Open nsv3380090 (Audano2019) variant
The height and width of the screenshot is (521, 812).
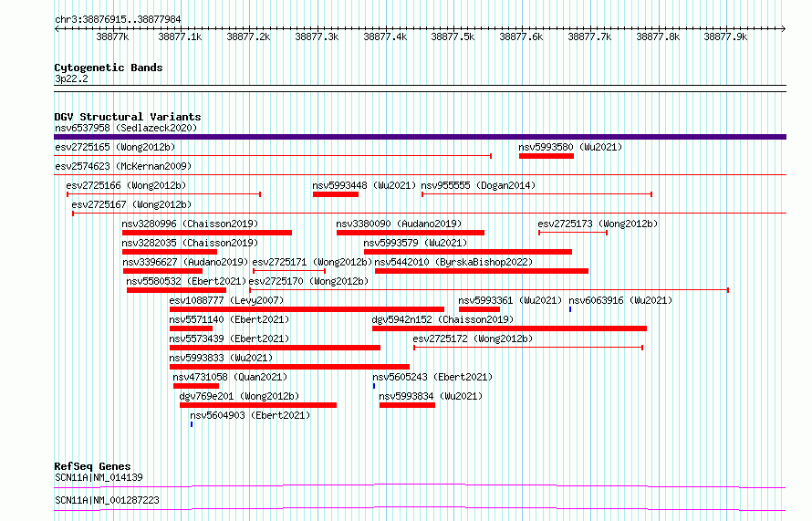point(399,224)
